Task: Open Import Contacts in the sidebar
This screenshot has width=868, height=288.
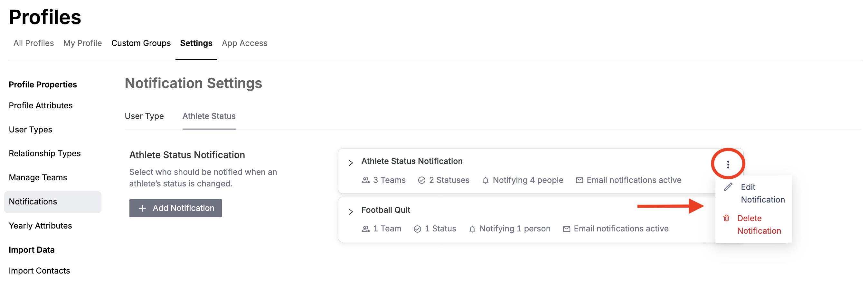Action: tap(39, 271)
